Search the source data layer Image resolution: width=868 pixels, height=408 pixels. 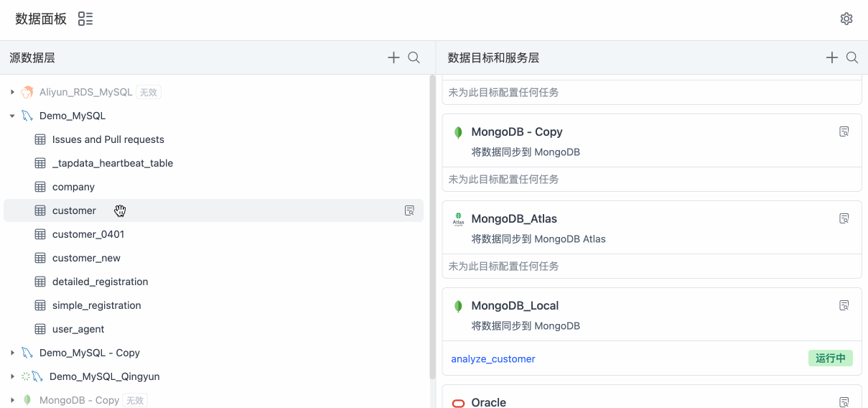414,57
